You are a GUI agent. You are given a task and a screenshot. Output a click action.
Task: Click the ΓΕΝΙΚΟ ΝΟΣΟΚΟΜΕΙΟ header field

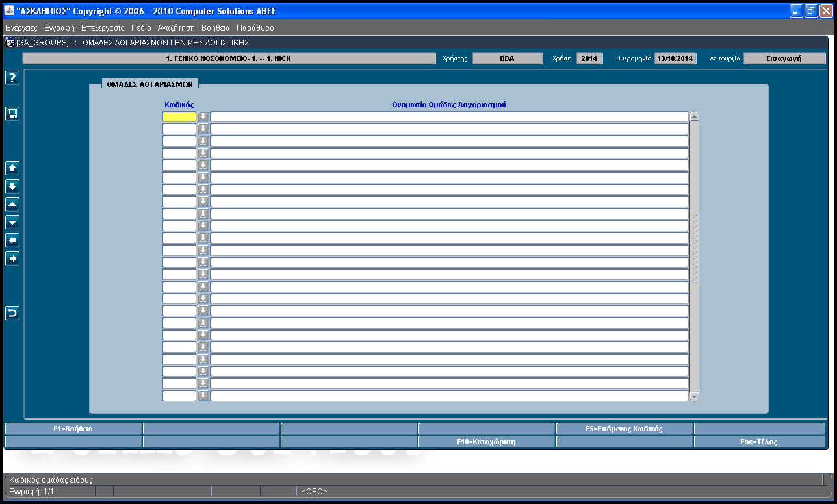(229, 58)
